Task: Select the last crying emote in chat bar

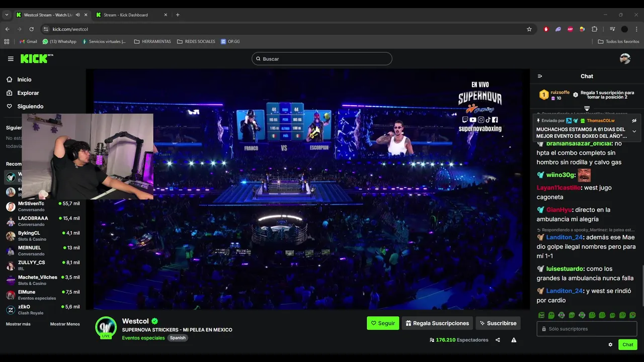Action: 632,315
